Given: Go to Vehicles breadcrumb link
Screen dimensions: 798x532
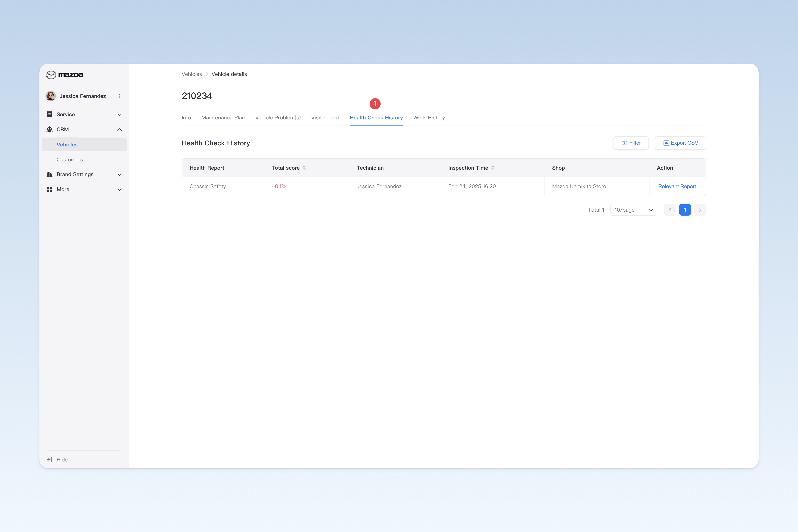Looking at the screenshot, I should [x=192, y=74].
